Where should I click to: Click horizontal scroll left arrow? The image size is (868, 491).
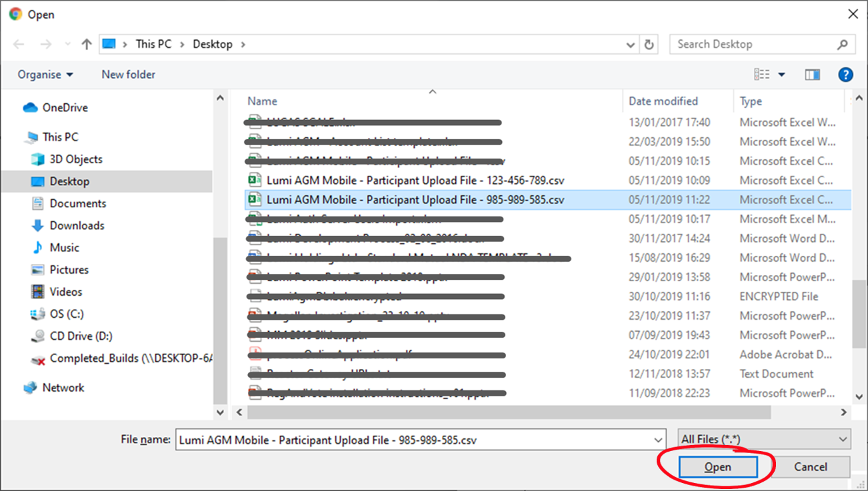(x=240, y=412)
